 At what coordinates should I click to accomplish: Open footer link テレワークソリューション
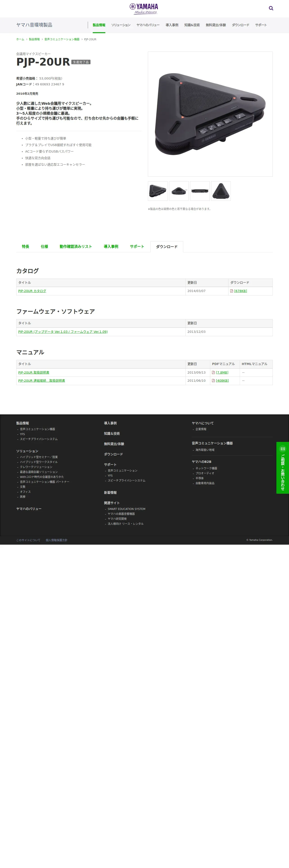36,467
